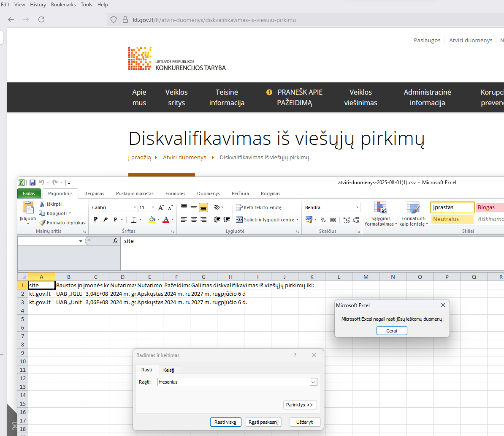Open the Duomenys ribbon tab
The height and width of the screenshot is (436, 504).
209,193
